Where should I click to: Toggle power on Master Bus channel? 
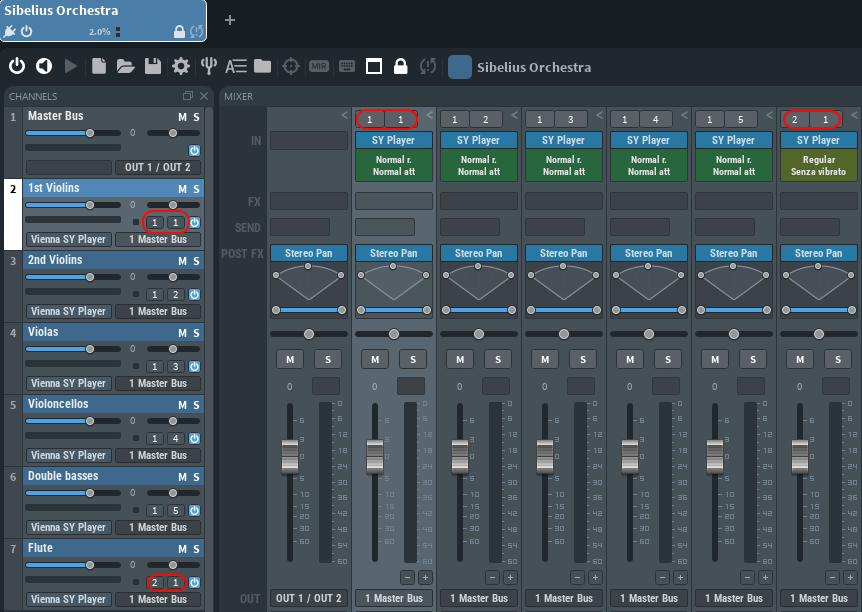point(195,150)
